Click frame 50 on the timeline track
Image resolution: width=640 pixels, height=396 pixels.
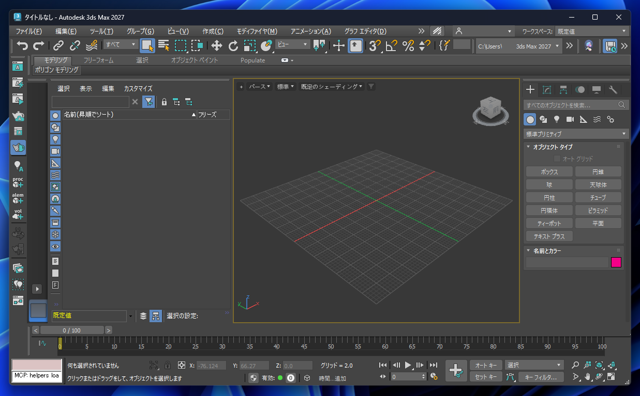[331, 345]
